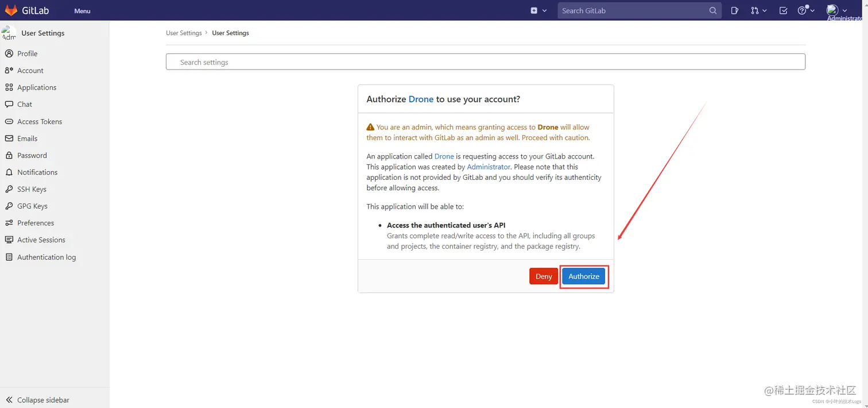Open Notifications settings in sidebar

(37, 172)
